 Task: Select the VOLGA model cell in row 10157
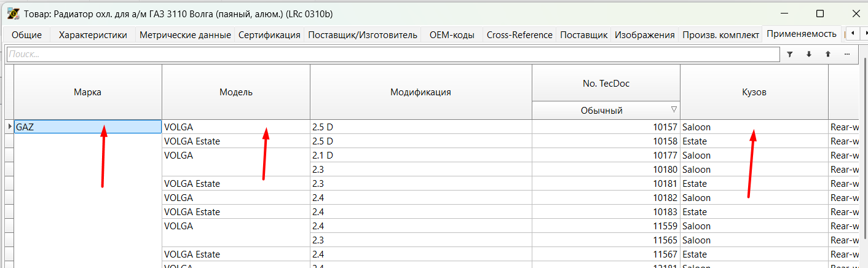coord(236,127)
